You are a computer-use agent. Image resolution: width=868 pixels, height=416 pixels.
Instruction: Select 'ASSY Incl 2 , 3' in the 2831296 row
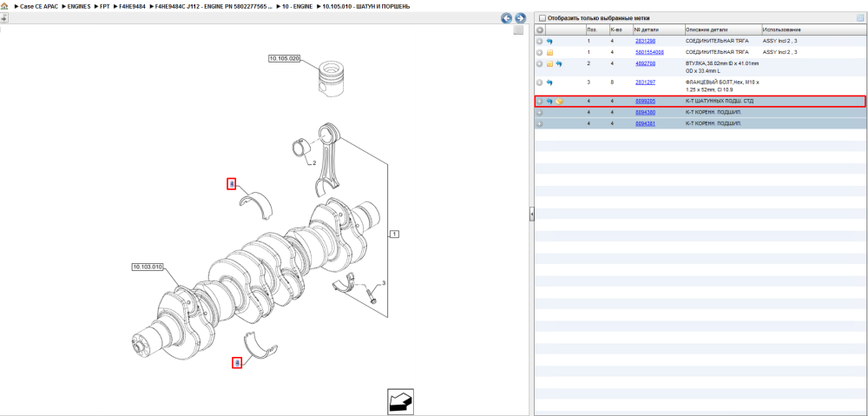click(780, 41)
